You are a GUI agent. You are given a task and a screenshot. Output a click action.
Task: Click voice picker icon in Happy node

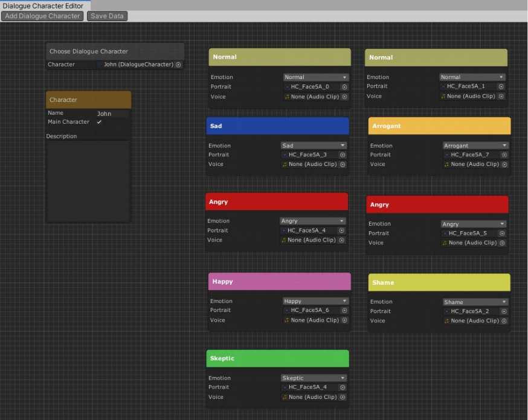(x=344, y=320)
